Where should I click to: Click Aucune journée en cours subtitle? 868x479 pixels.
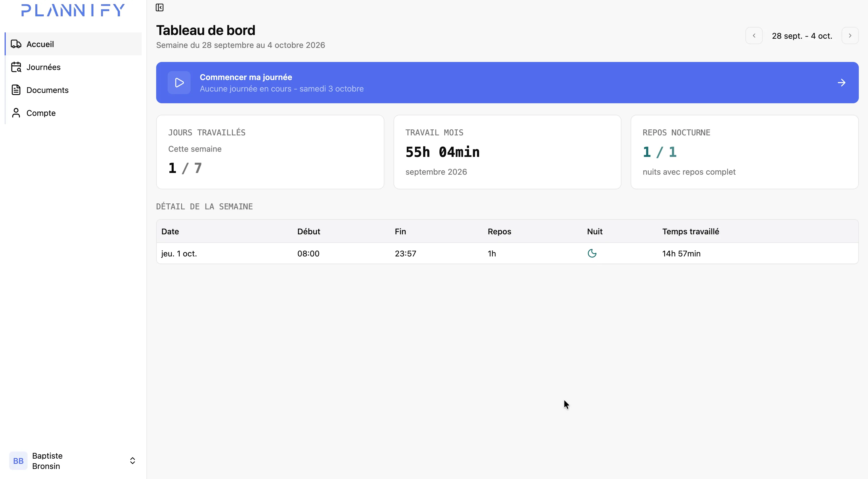click(281, 89)
